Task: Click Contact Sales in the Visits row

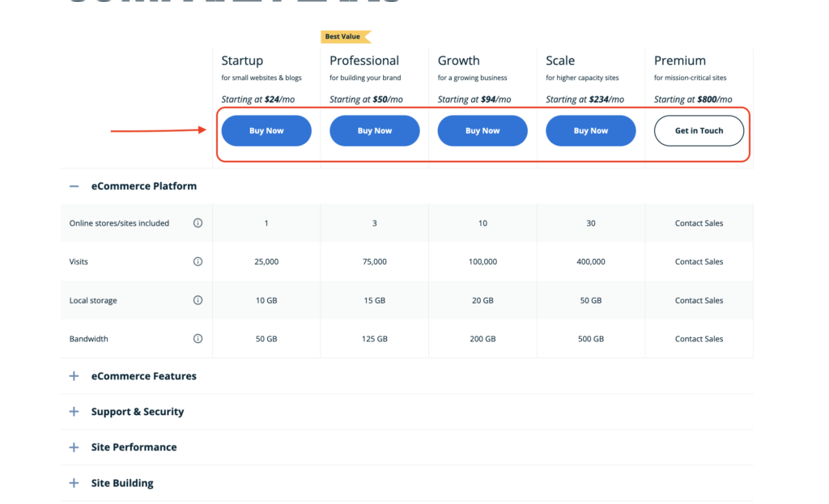Action: click(699, 262)
